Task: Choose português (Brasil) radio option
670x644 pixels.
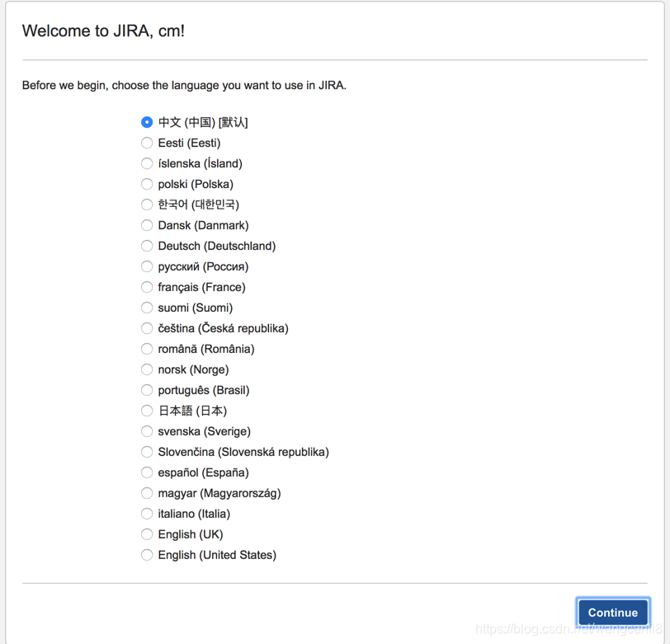Action: (x=147, y=390)
